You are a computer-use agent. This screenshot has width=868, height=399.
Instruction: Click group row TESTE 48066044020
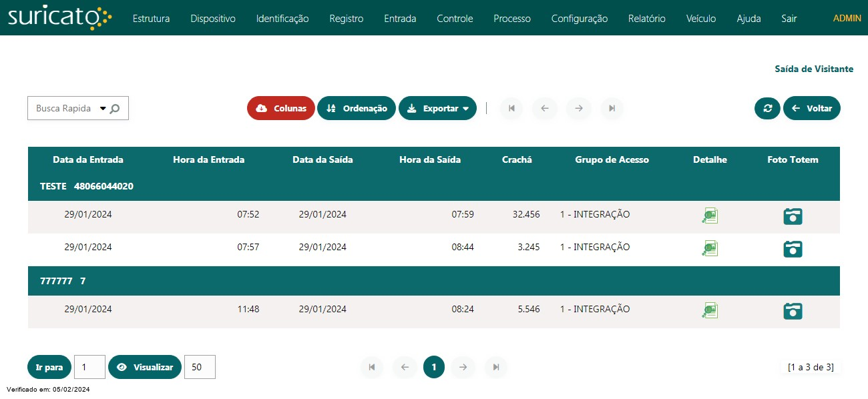[x=434, y=186]
